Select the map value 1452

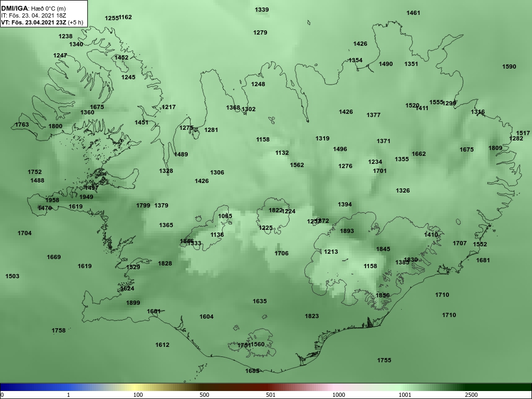(x=121, y=57)
